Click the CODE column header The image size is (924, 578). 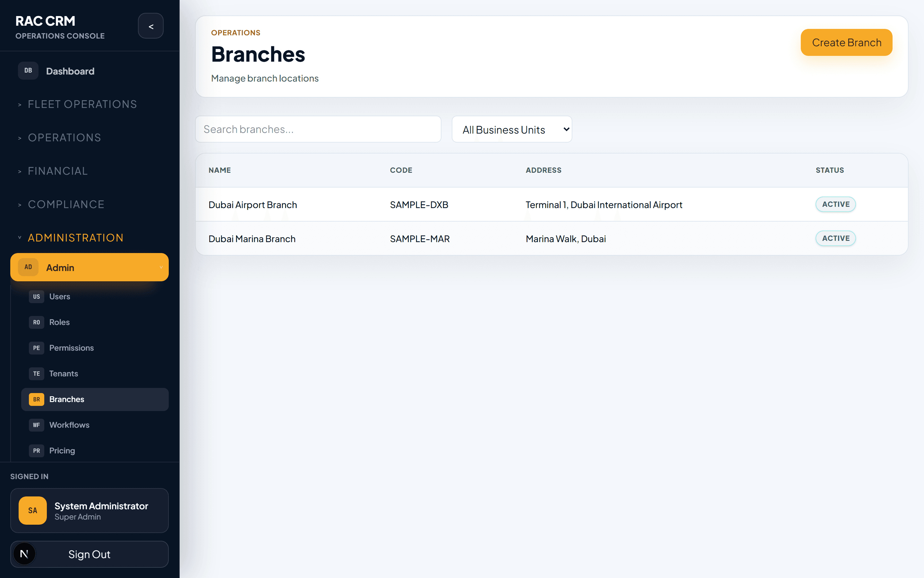(x=401, y=170)
